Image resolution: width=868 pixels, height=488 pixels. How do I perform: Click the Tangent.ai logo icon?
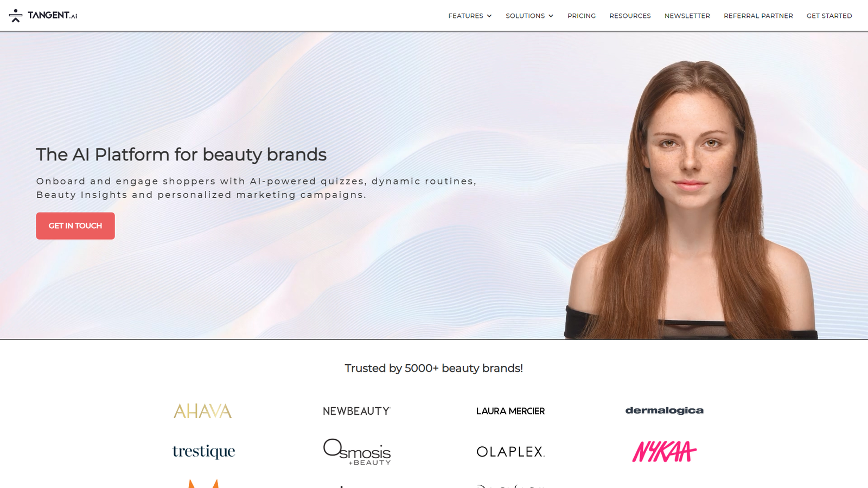tap(16, 16)
